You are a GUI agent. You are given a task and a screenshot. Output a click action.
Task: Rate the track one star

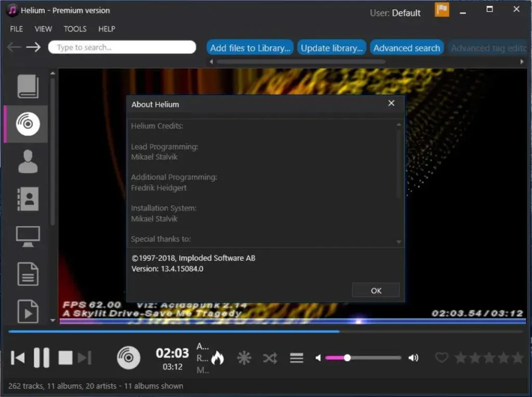[x=461, y=358]
